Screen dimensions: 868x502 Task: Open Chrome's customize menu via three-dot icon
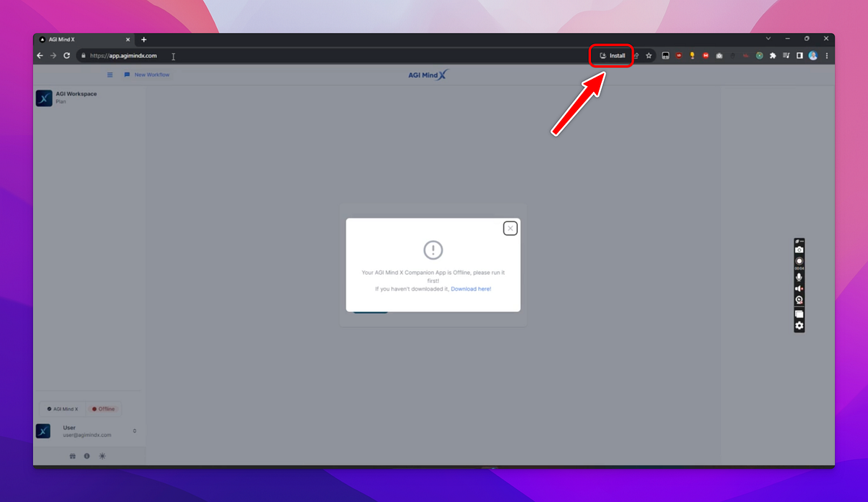827,55
